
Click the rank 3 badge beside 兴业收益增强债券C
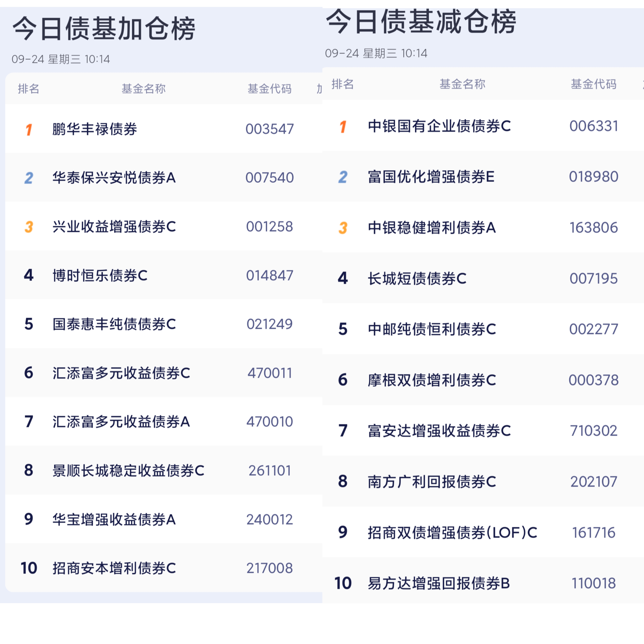(29, 227)
